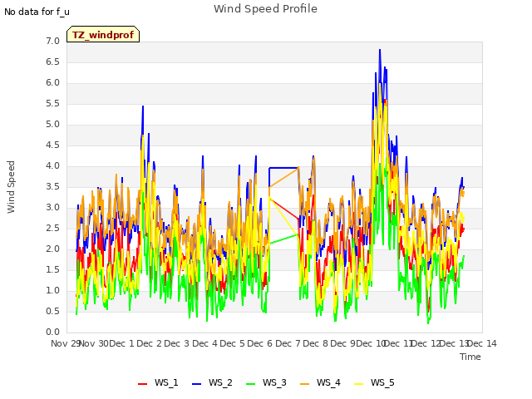
Task: Click the Dec 5 x-axis date label
Action: click(x=233, y=343)
